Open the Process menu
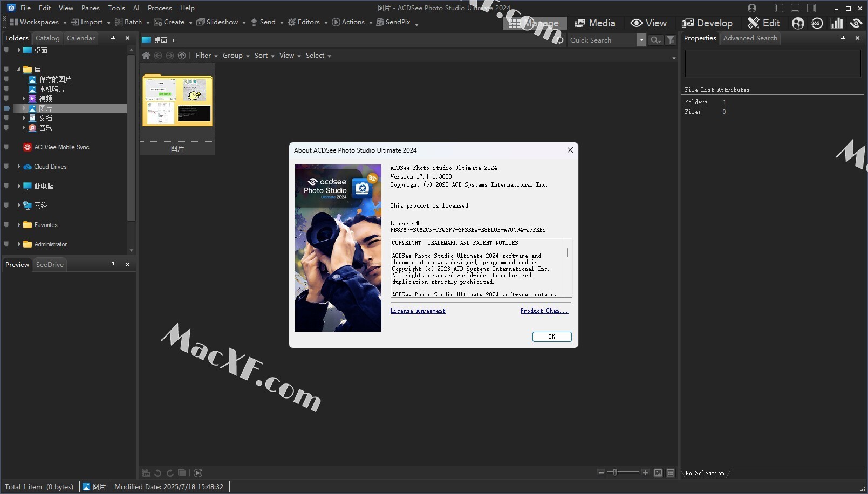Image resolution: width=868 pixels, height=494 pixels. coord(160,8)
